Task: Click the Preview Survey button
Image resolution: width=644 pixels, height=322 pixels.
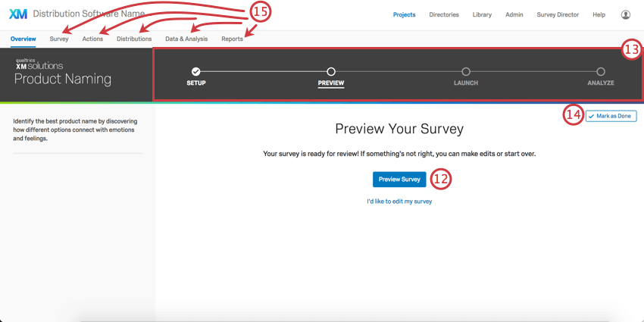Action: tap(399, 180)
